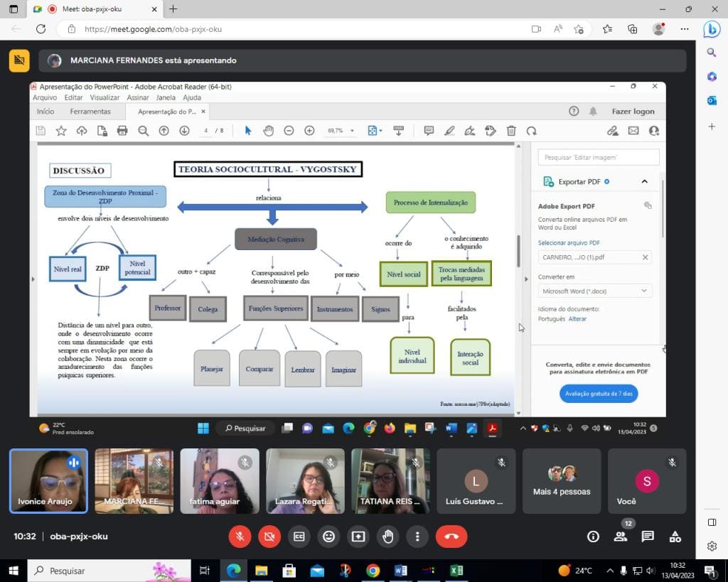Open Outlook from the Edge sidebar

click(712, 100)
